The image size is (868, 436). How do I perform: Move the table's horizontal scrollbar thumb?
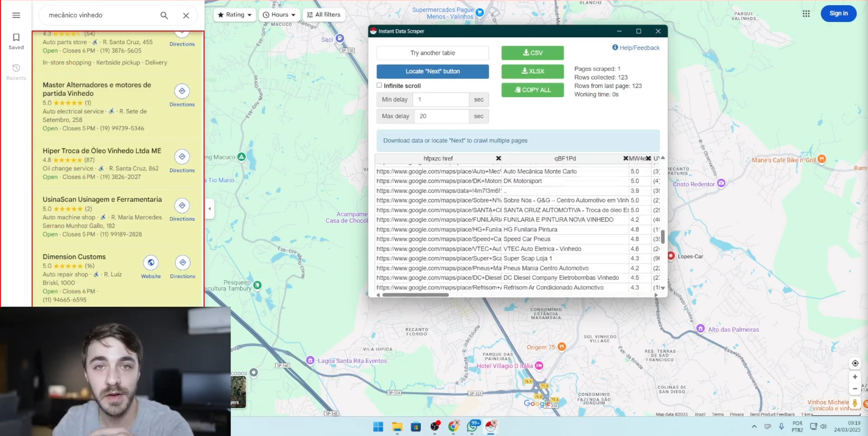415,295
